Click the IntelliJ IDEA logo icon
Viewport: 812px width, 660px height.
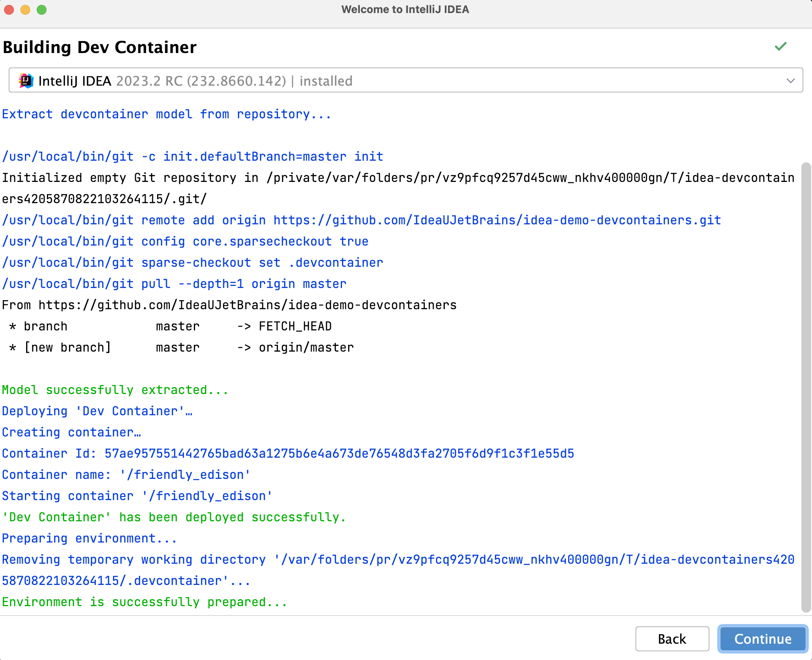pos(26,81)
